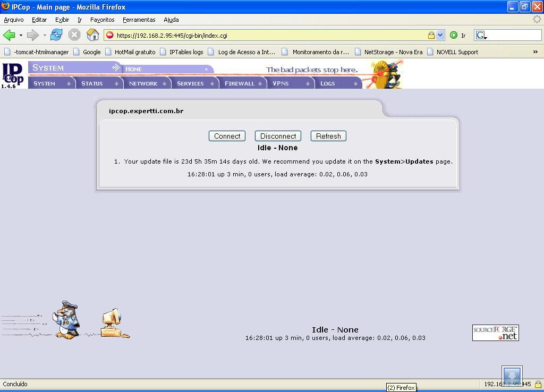Screen dimensions: 544x392
Task: Open the VPNs tab
Action: tap(280, 83)
